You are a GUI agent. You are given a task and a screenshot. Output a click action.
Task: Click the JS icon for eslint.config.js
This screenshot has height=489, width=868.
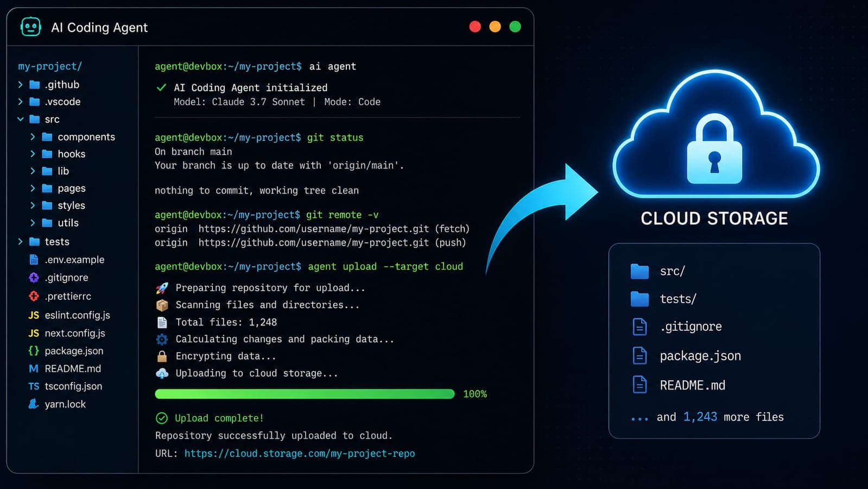pyautogui.click(x=34, y=315)
